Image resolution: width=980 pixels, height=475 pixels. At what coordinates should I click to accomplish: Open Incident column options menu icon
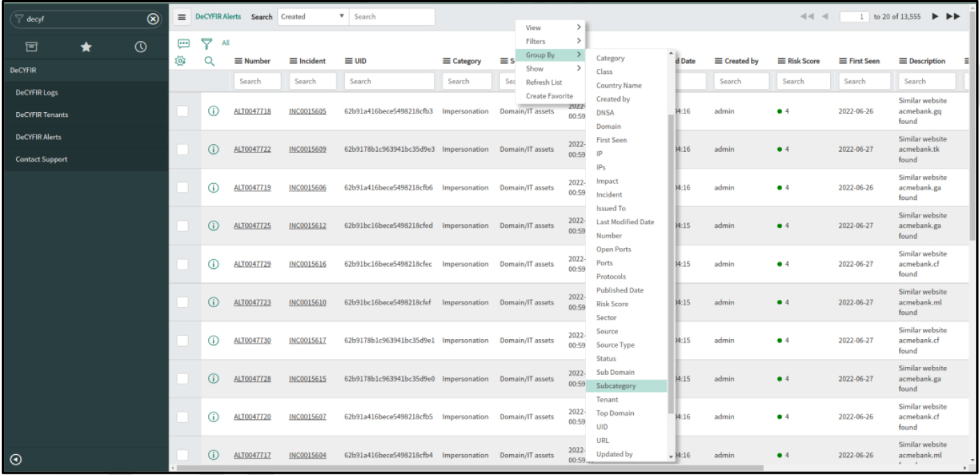coord(293,61)
